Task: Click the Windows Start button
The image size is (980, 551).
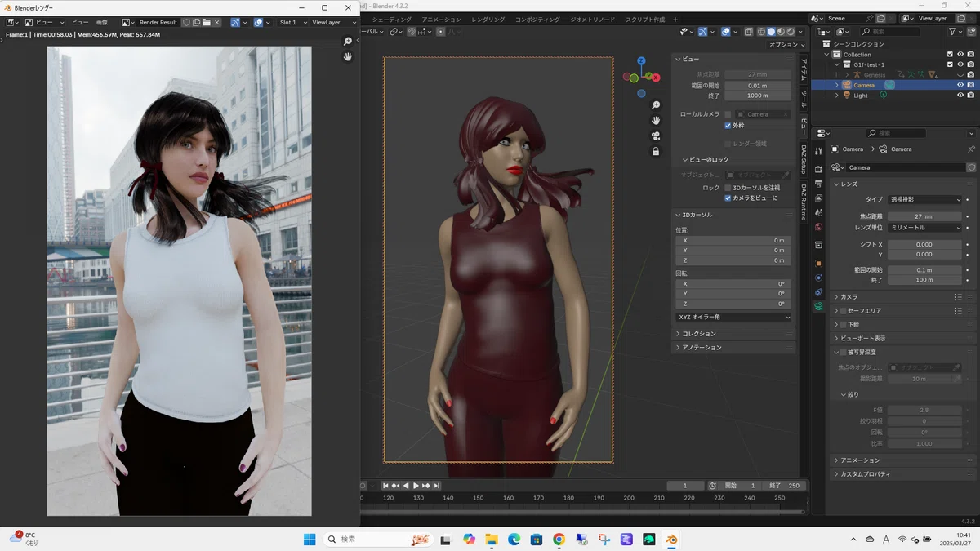Action: [x=310, y=539]
